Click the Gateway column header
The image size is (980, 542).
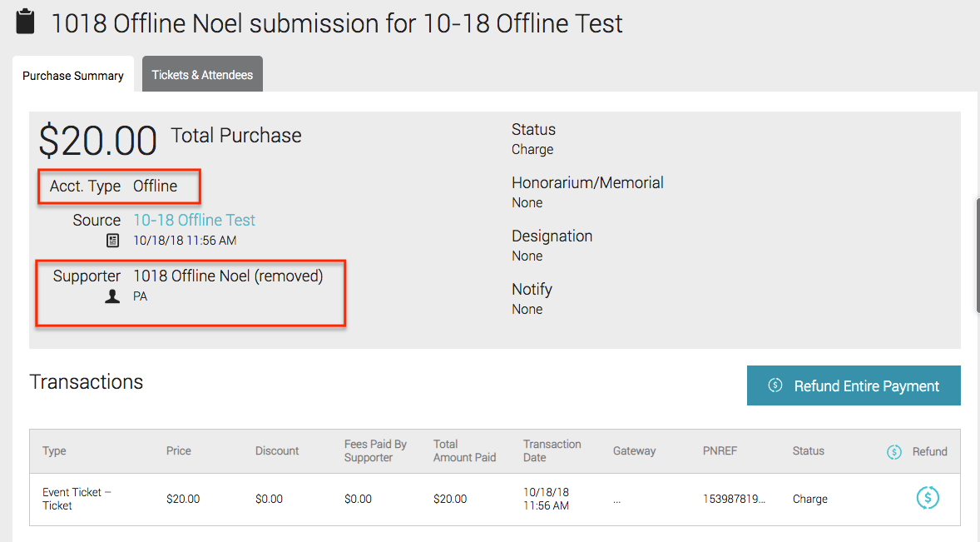(635, 450)
